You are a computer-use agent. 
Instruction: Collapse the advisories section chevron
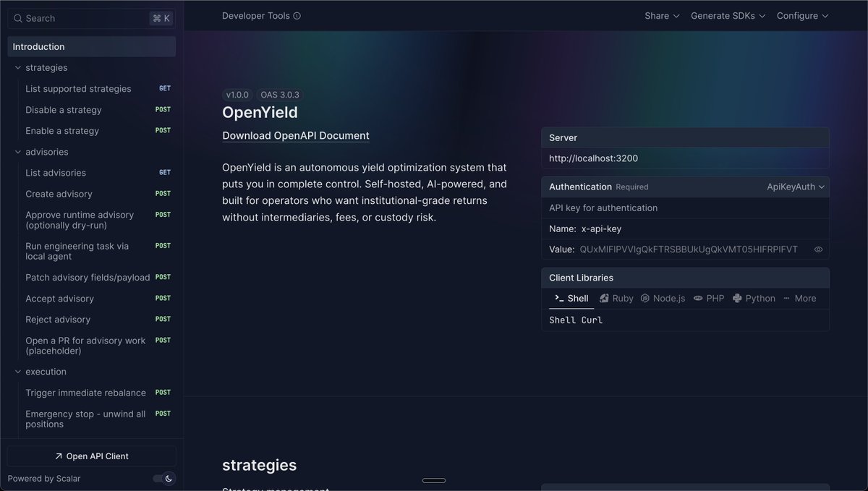[x=18, y=153]
